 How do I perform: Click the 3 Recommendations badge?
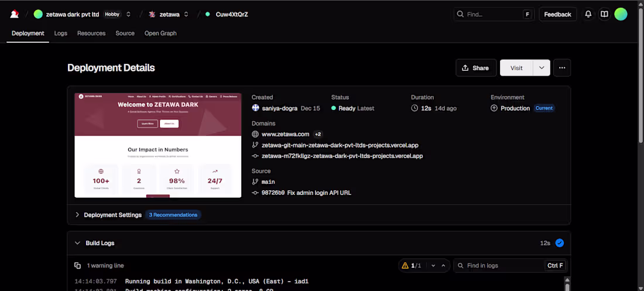[173, 215]
